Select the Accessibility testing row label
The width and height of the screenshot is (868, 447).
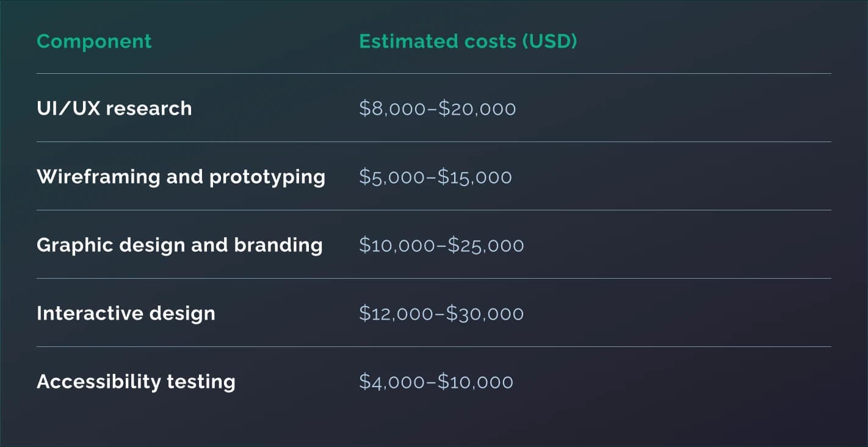tap(136, 382)
